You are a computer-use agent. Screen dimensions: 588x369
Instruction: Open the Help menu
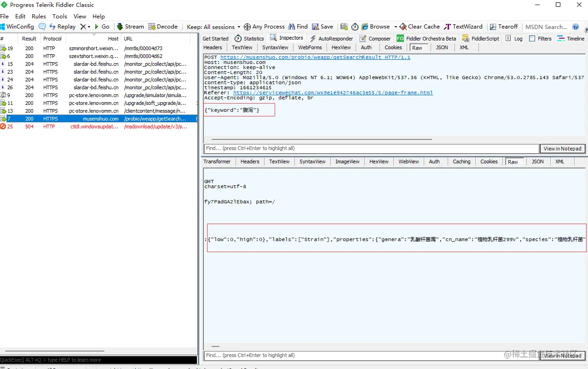(x=98, y=16)
